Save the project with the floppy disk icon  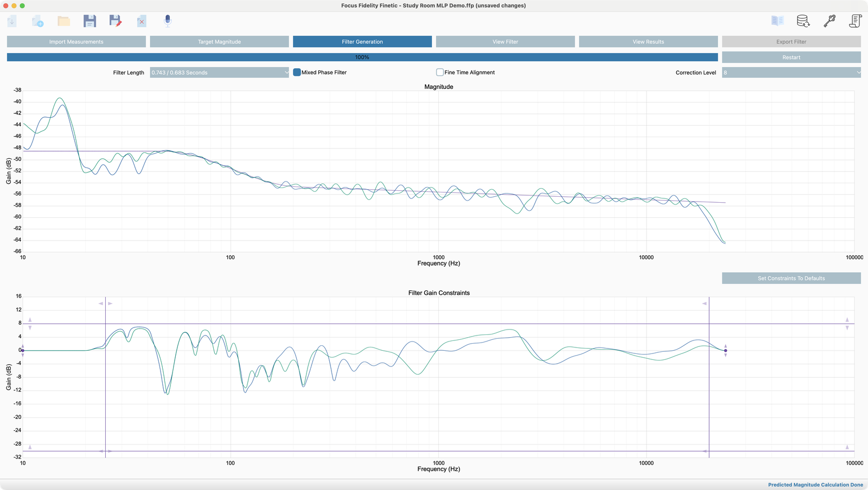(x=90, y=21)
